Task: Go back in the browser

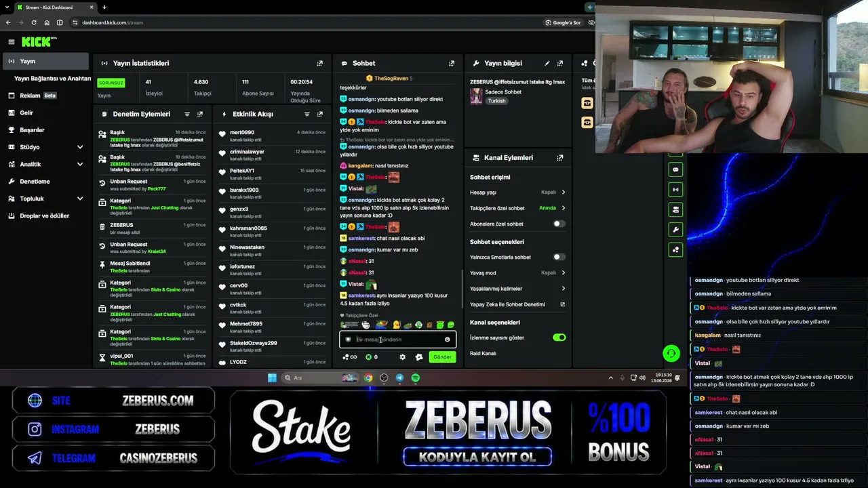Action: point(8,22)
